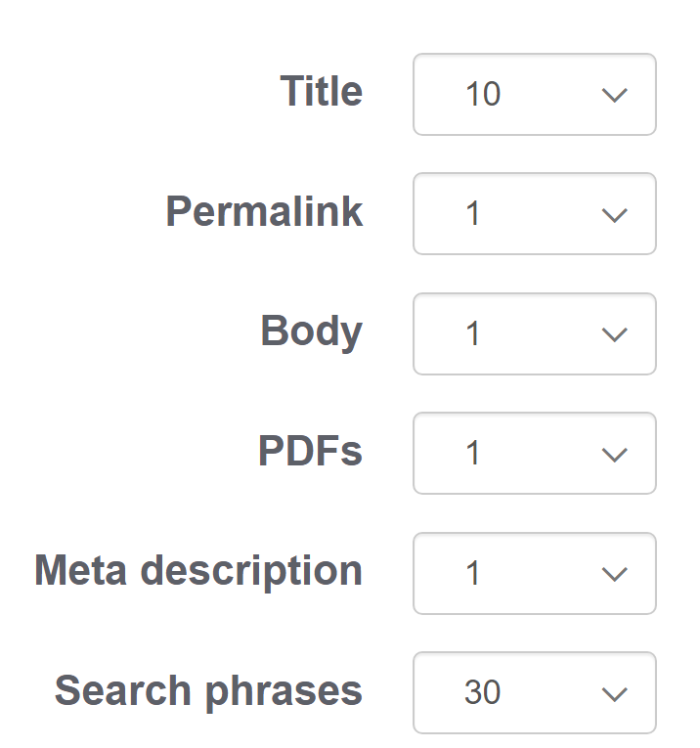Click the chevron arrow in the Permalink row

pyautogui.click(x=614, y=215)
